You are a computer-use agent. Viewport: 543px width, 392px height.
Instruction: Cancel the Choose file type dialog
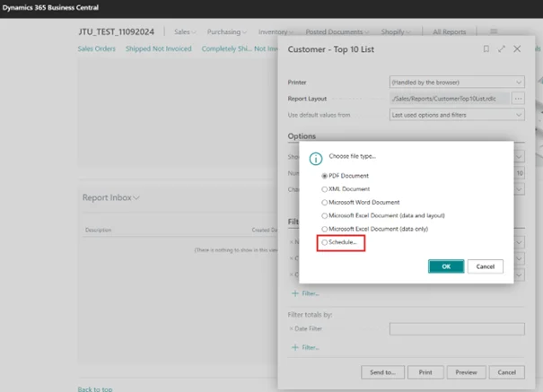point(486,266)
